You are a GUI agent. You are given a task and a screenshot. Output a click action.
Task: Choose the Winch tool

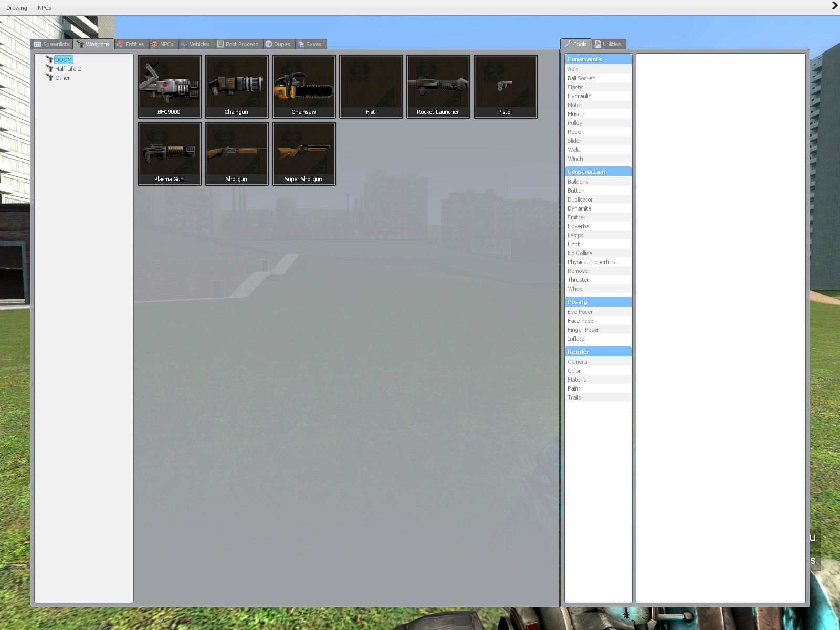(x=598, y=159)
